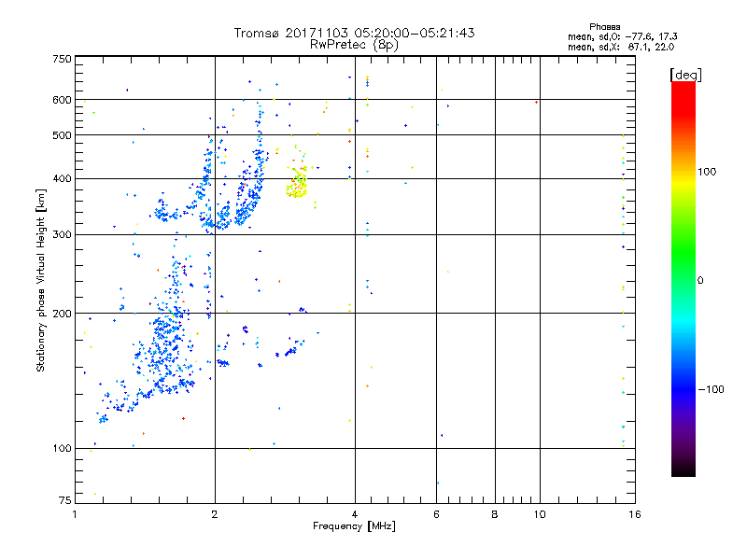Click y-axis tick label '600'
The width and height of the screenshot is (747, 560).
click(62, 100)
